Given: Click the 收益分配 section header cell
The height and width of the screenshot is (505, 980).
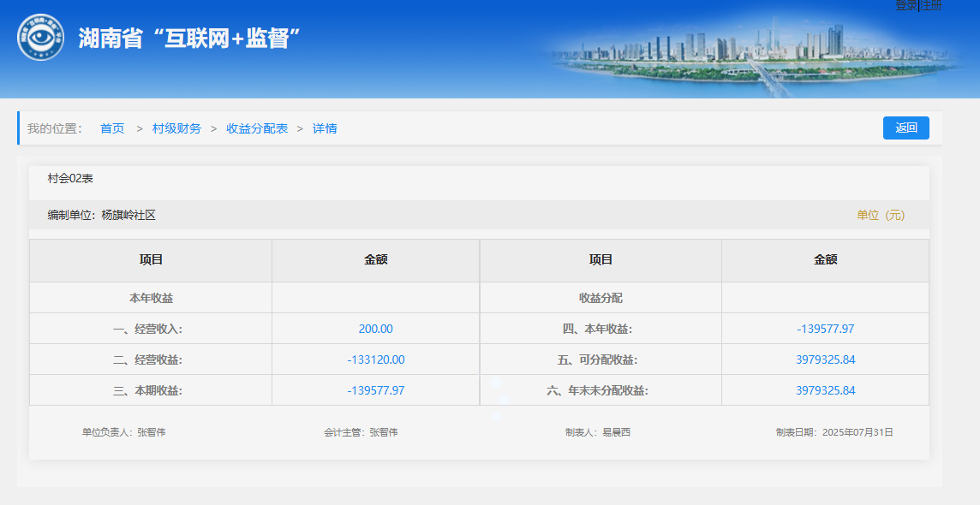Looking at the screenshot, I should (x=601, y=298).
